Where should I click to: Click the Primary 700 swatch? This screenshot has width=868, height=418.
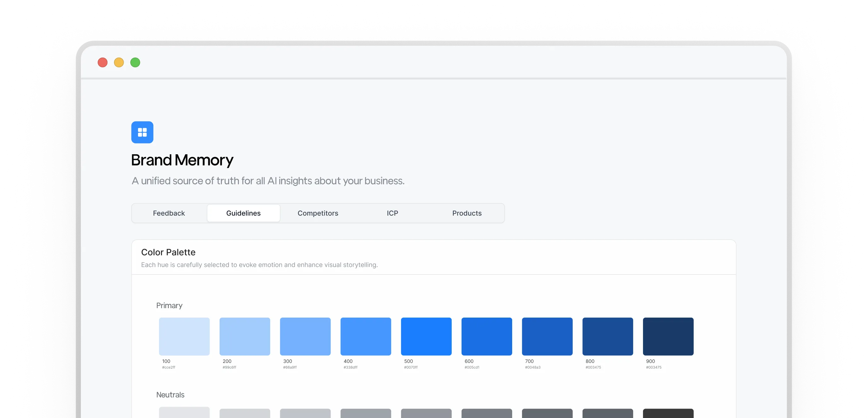(x=547, y=336)
